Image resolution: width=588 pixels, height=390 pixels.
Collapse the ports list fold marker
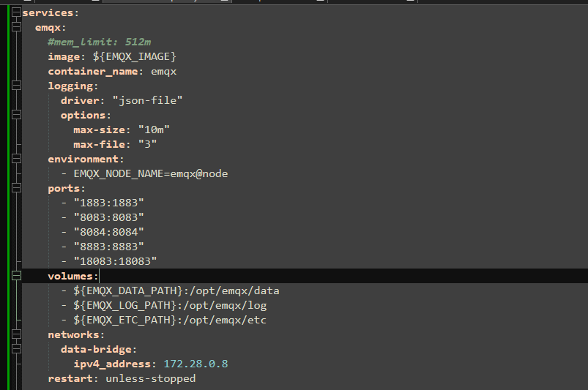[16, 188]
